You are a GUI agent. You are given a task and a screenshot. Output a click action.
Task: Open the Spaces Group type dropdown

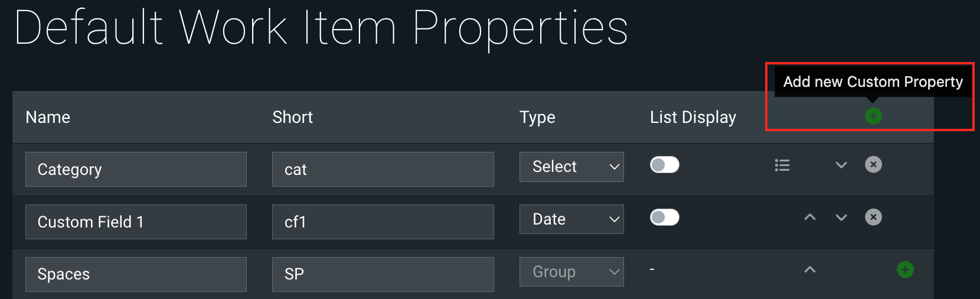pyautogui.click(x=571, y=272)
